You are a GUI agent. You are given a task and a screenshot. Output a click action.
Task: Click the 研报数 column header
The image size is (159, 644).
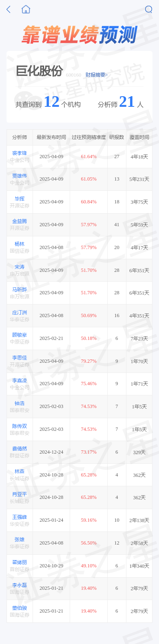click(x=117, y=137)
